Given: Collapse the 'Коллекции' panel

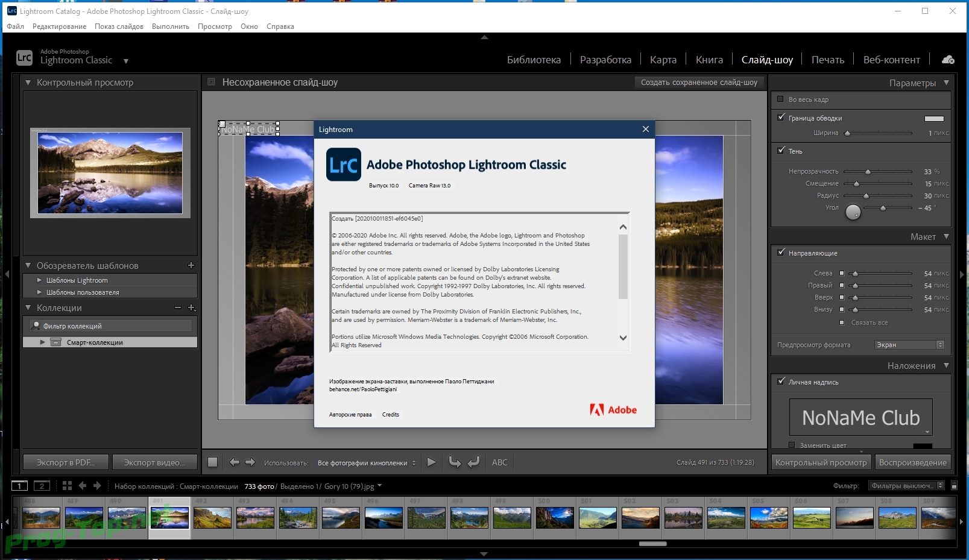Looking at the screenshot, I should coord(28,307).
